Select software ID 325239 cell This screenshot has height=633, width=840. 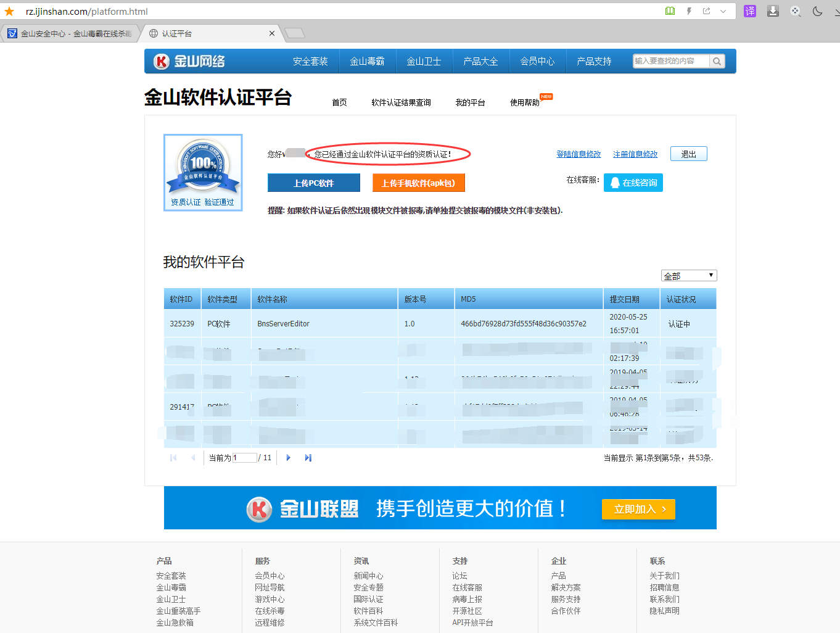click(x=182, y=324)
